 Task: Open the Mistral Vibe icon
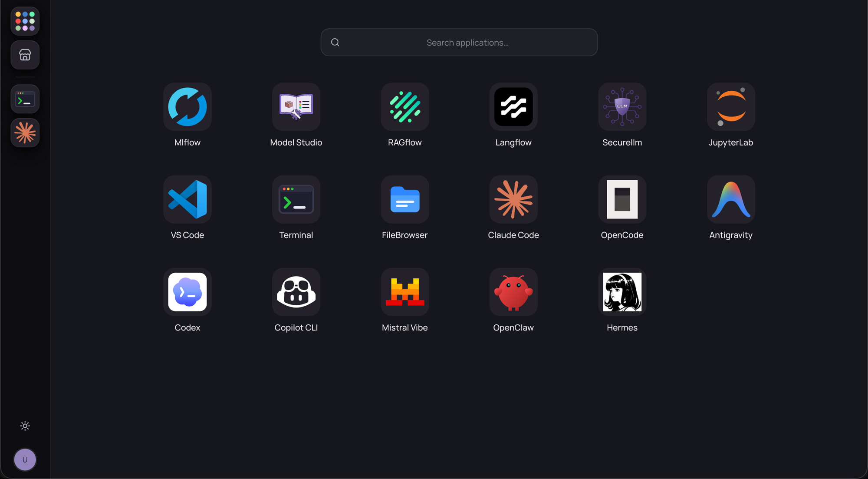(x=405, y=292)
